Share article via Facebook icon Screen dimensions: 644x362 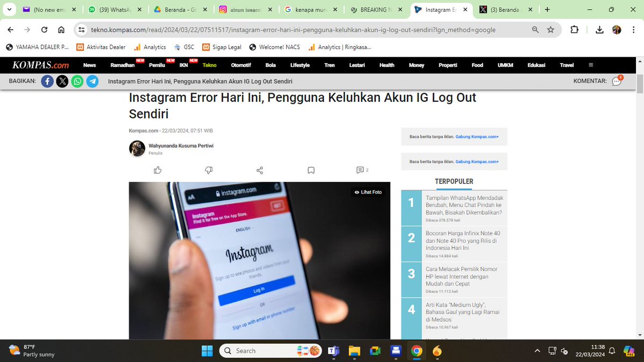47,82
